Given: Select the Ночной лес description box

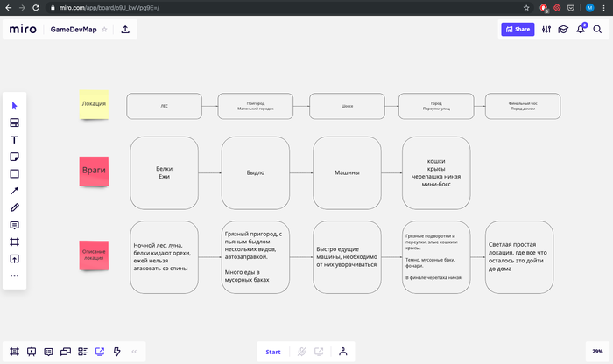Looking at the screenshot, I should 165,257.
